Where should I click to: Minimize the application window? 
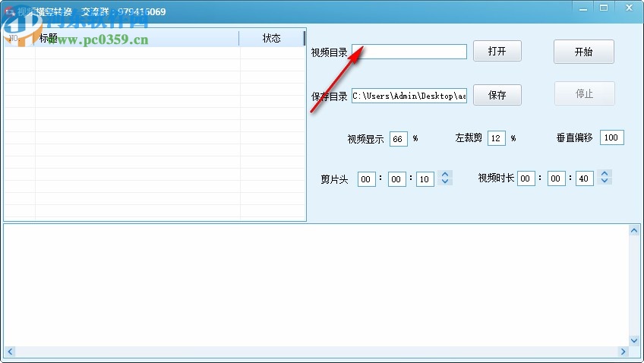pyautogui.click(x=582, y=8)
